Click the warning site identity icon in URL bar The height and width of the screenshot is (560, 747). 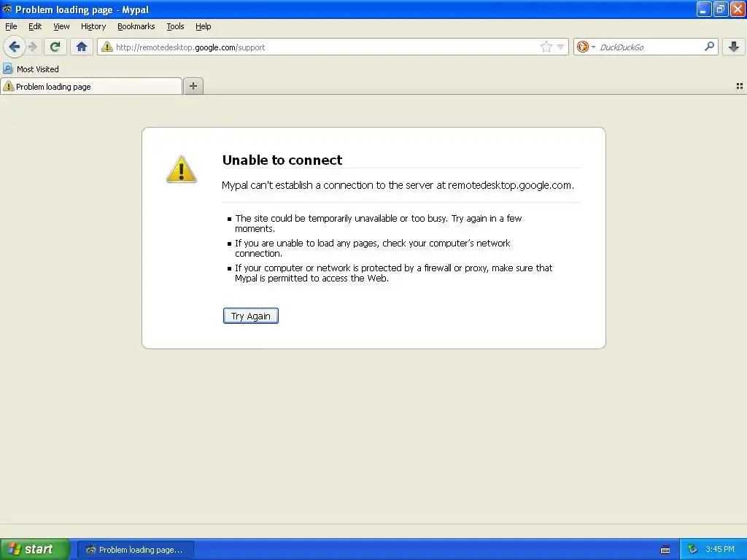coord(107,47)
